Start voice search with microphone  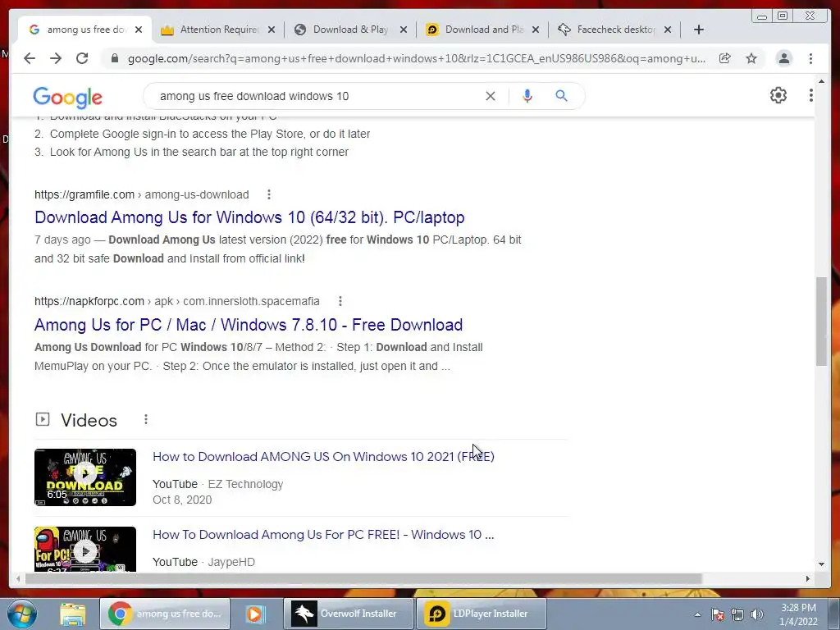click(x=527, y=96)
